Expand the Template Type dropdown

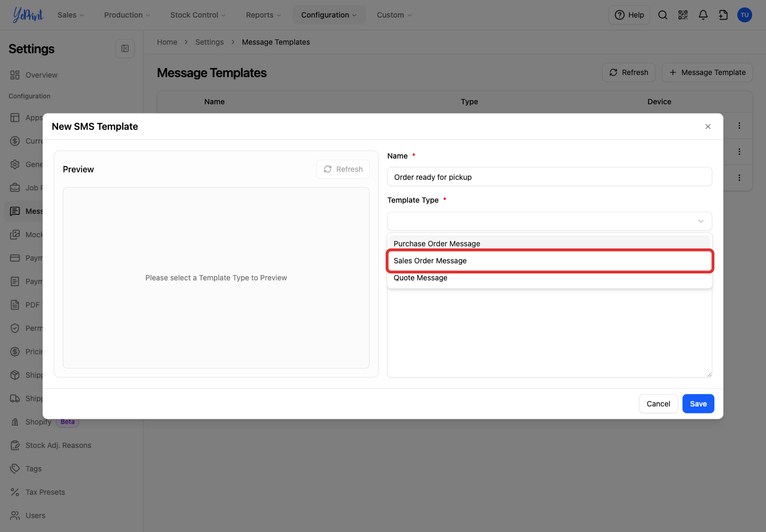pos(549,221)
